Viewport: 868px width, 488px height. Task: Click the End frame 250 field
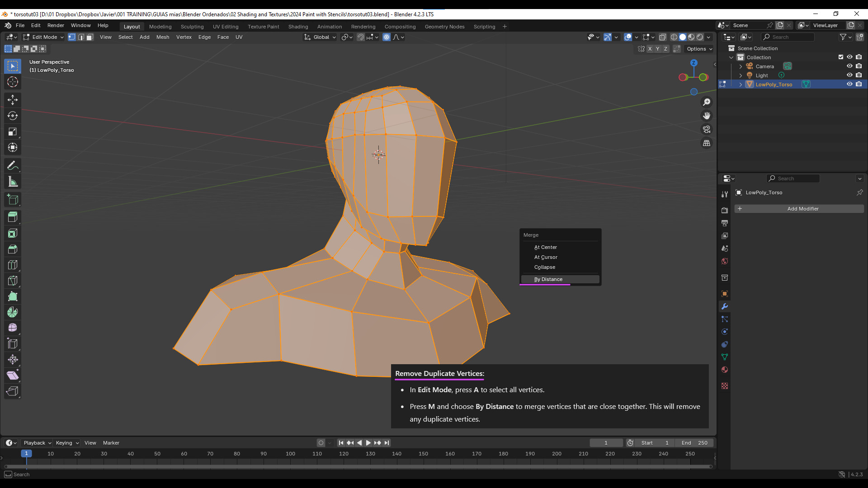tap(694, 443)
